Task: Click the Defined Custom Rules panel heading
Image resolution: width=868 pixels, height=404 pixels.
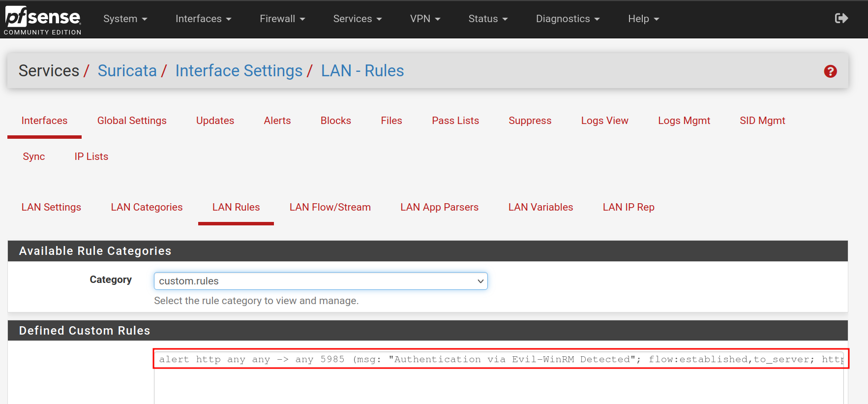Action: (x=428, y=331)
